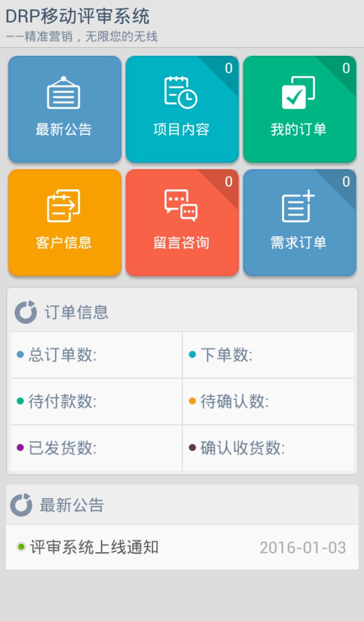Image resolution: width=364 pixels, height=621 pixels.
Task: Tap the 需求订单 add-list icon
Action: pyautogui.click(x=298, y=206)
